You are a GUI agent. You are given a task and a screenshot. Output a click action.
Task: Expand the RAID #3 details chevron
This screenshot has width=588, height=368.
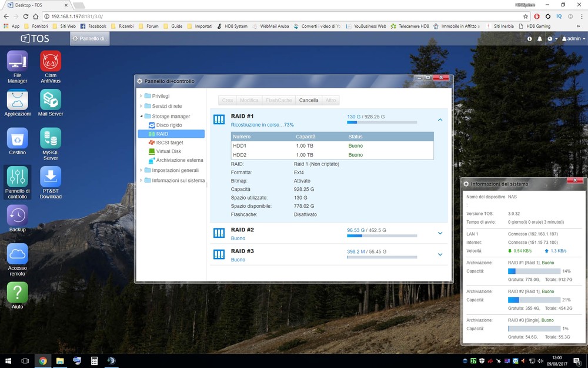(440, 254)
